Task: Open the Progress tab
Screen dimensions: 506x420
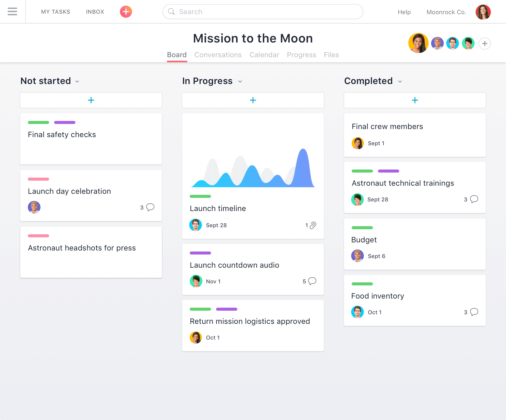Action: [301, 55]
